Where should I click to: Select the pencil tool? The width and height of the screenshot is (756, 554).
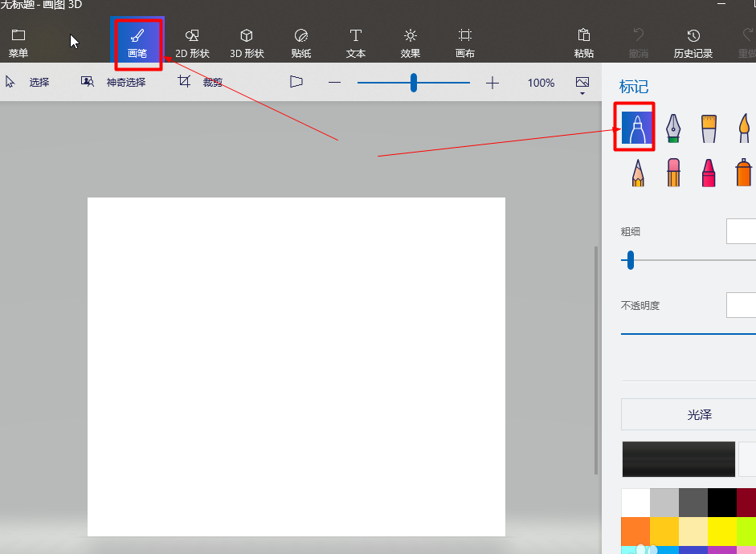638,173
